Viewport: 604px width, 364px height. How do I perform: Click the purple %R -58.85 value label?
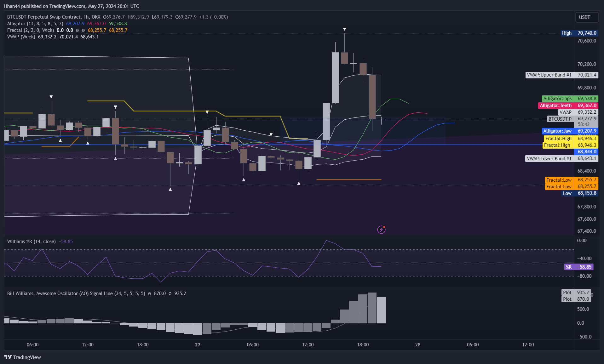[x=579, y=267]
